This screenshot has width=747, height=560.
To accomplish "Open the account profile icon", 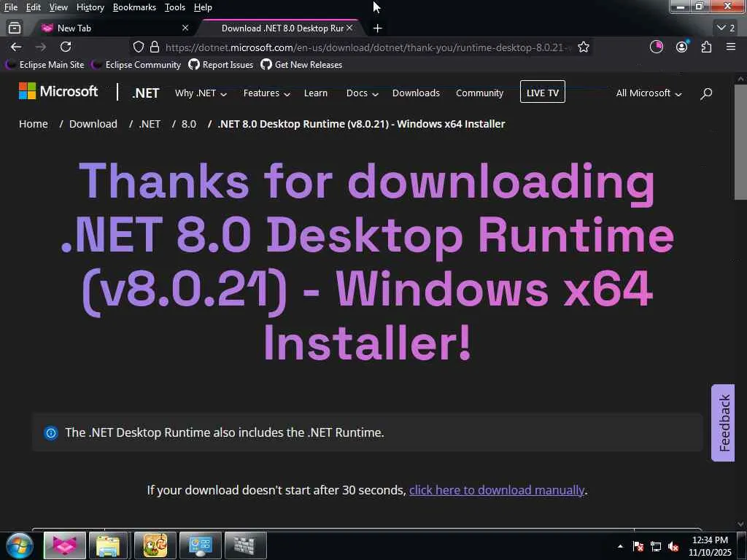I will tap(682, 47).
